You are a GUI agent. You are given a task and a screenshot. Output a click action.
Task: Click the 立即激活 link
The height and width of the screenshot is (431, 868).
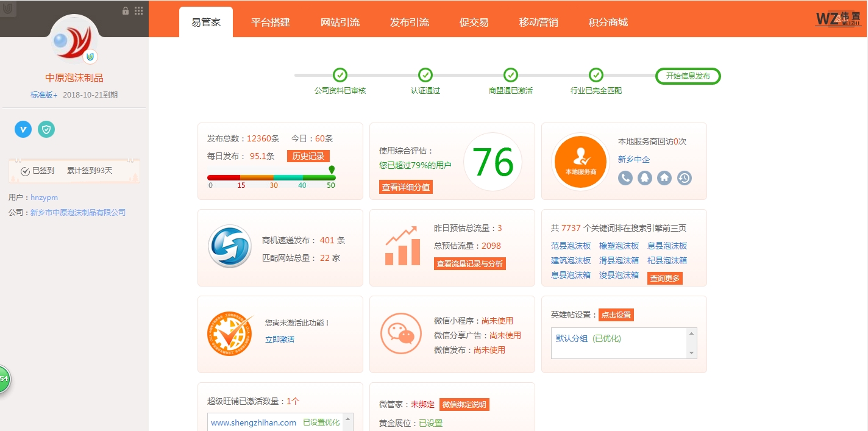pos(280,339)
